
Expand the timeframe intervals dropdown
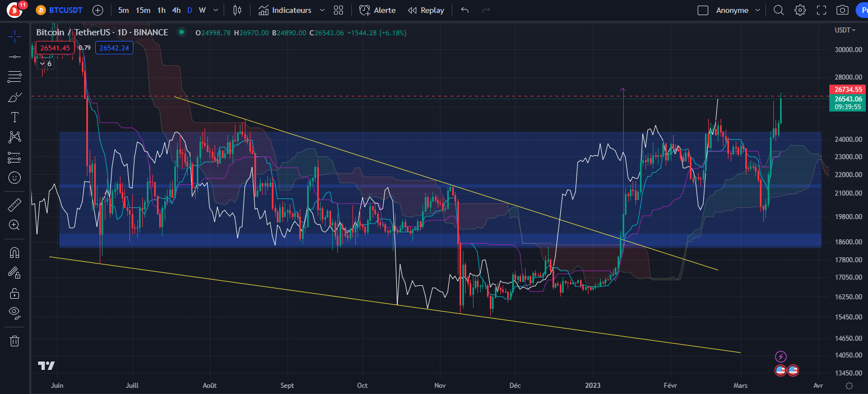click(x=215, y=10)
